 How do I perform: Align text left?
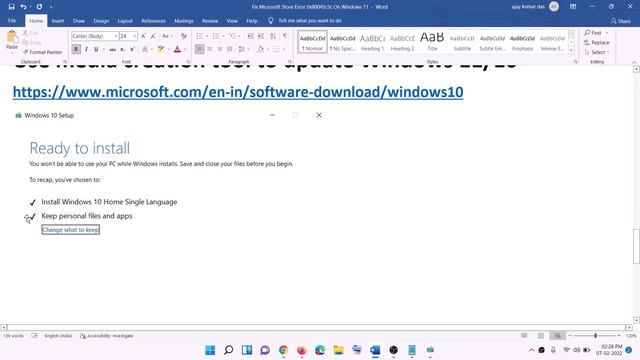tap(200, 49)
